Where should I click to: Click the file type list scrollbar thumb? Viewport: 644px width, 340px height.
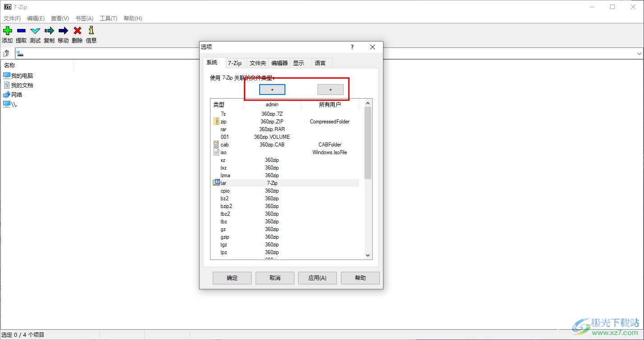[368, 143]
